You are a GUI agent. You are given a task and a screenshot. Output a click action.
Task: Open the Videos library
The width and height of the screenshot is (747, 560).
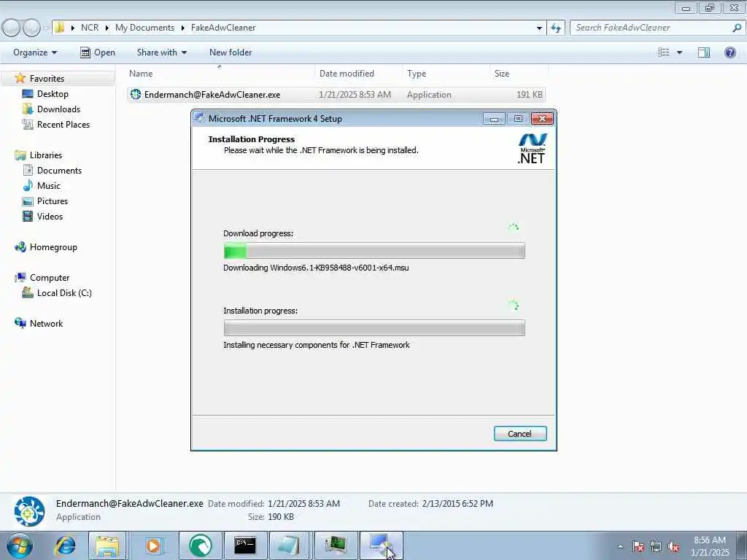click(50, 216)
